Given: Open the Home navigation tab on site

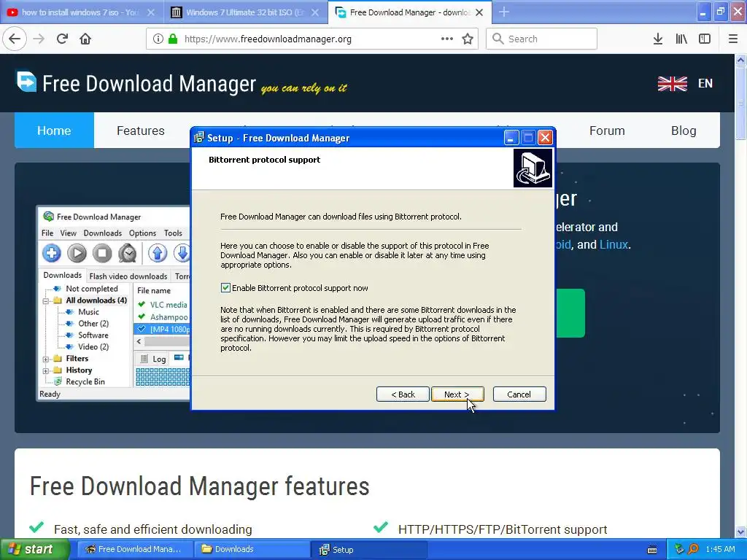Looking at the screenshot, I should pyautogui.click(x=54, y=131).
